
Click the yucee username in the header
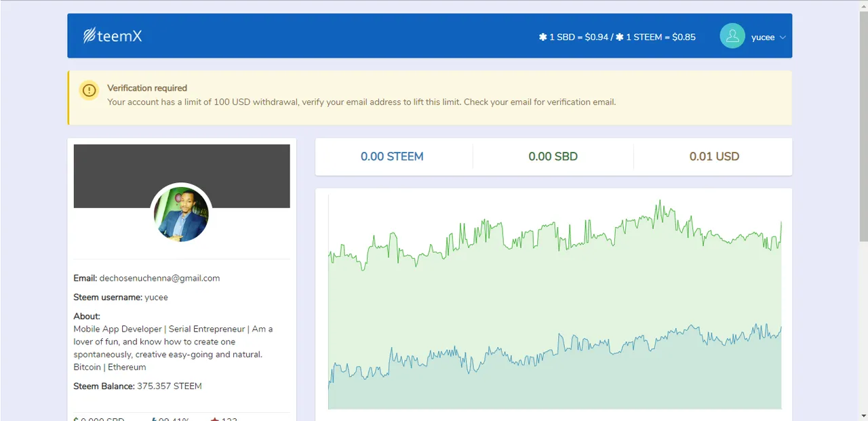(x=763, y=37)
